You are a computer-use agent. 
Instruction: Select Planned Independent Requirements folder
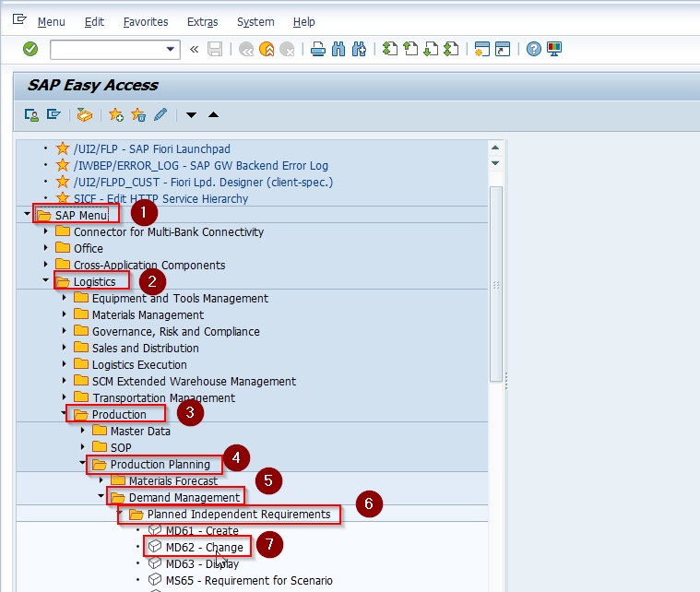(239, 514)
